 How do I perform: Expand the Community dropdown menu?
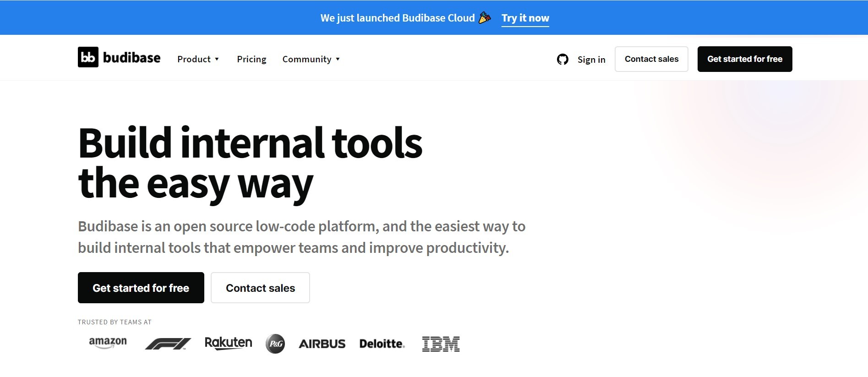307,59
